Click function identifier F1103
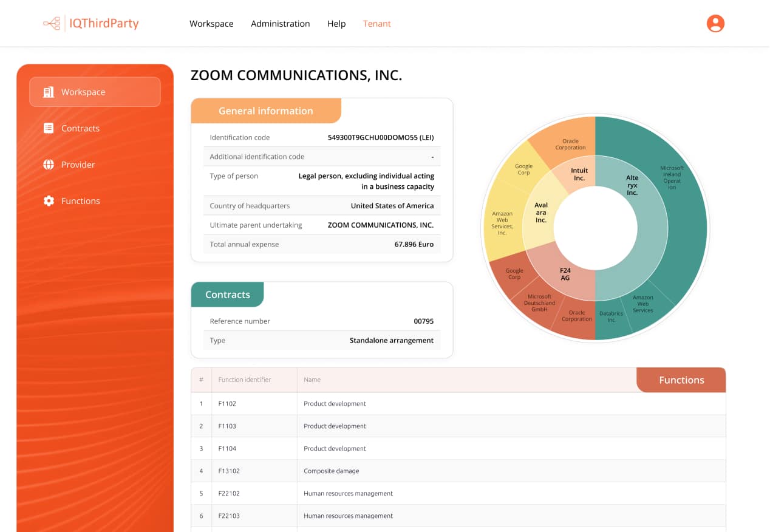 pos(227,426)
